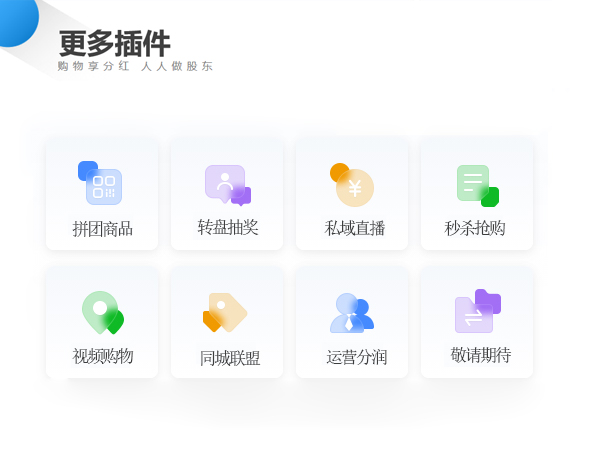Image resolution: width=592 pixels, height=469 pixels.
Task: Select the blue businessman people icon
Action: tap(352, 313)
